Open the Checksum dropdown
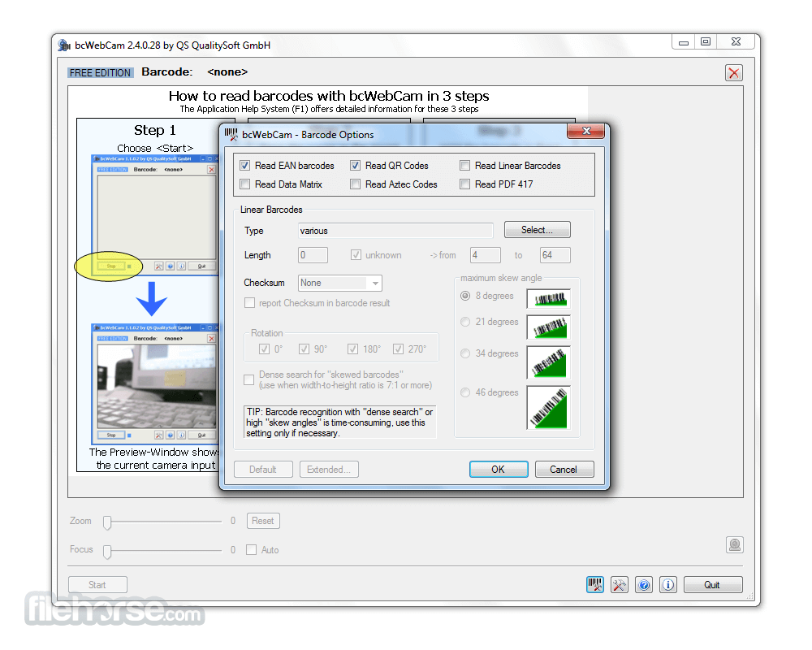This screenshot has width=812, height=650. point(340,283)
